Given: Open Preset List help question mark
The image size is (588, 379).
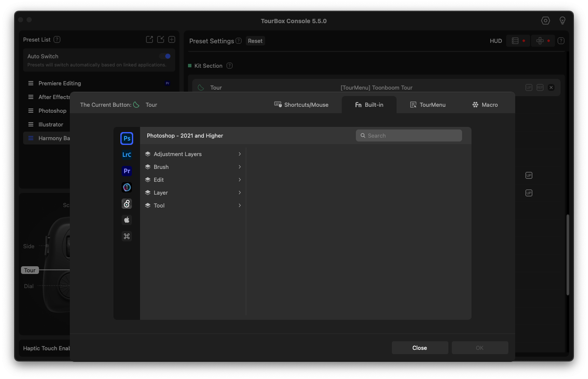Looking at the screenshot, I should (x=57, y=39).
